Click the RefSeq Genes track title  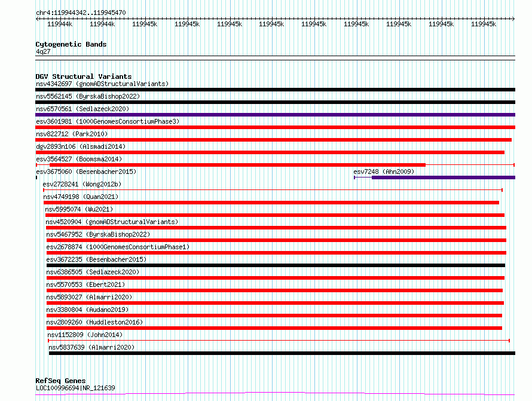[60, 381]
